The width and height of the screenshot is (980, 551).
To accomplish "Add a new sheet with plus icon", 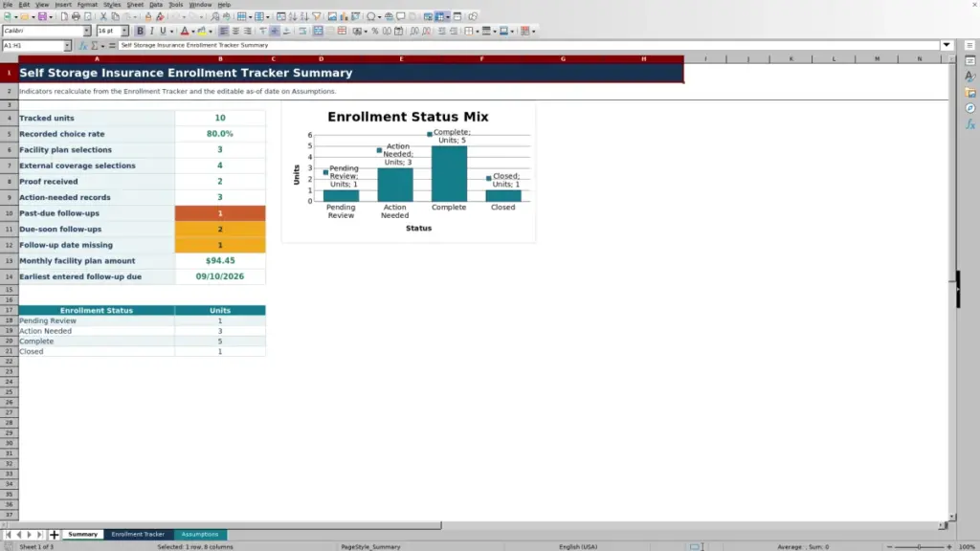I will (x=54, y=535).
